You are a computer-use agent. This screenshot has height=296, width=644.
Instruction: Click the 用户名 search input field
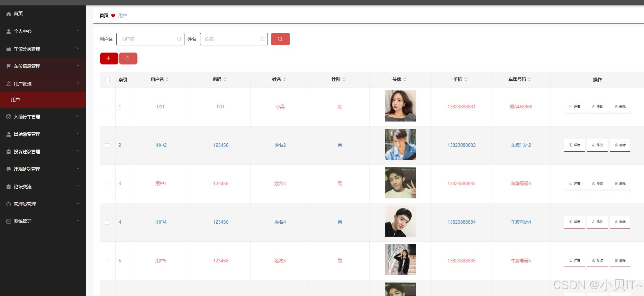(150, 39)
